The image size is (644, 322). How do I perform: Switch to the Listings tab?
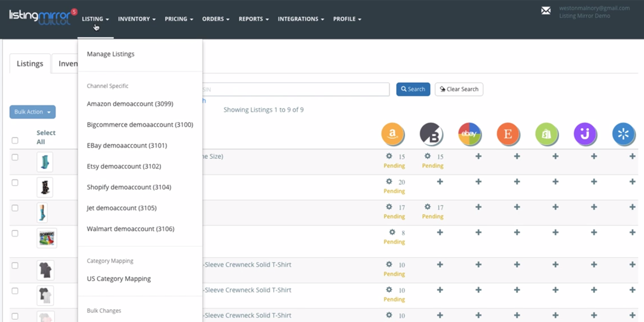click(x=30, y=63)
